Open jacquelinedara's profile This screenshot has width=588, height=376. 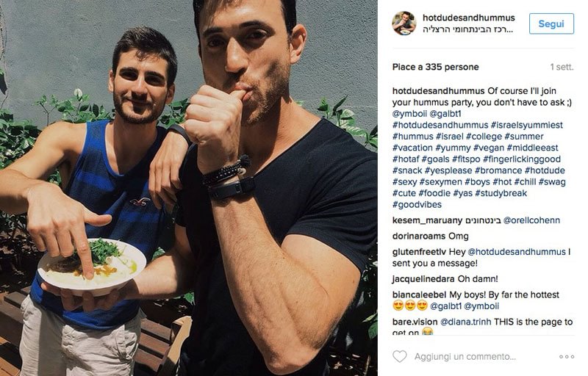pyautogui.click(x=423, y=279)
